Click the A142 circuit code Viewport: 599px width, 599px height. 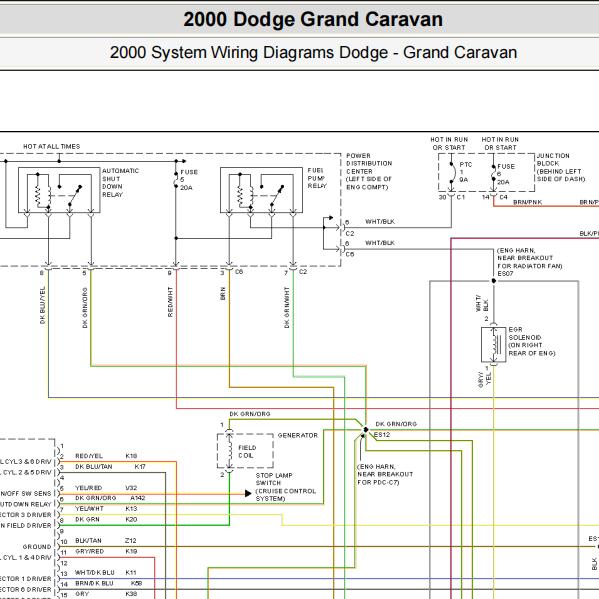click(138, 498)
